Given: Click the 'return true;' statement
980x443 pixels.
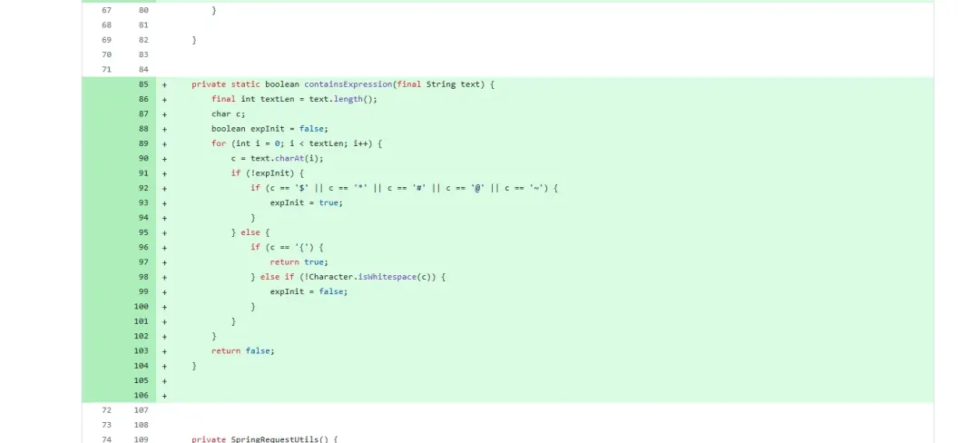Looking at the screenshot, I should (x=299, y=261).
